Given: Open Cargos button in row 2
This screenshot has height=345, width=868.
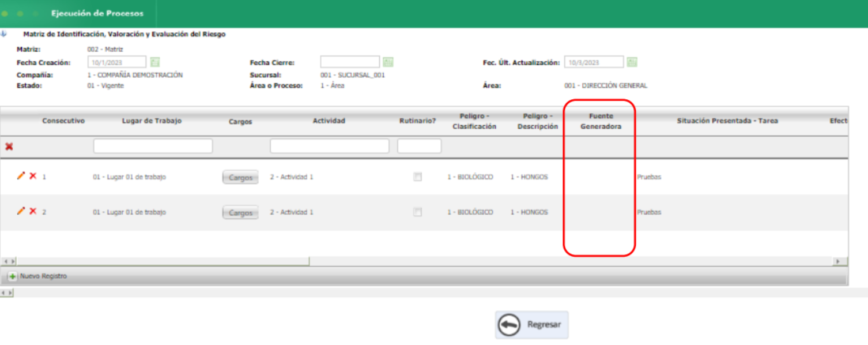Looking at the screenshot, I should click(x=240, y=213).
